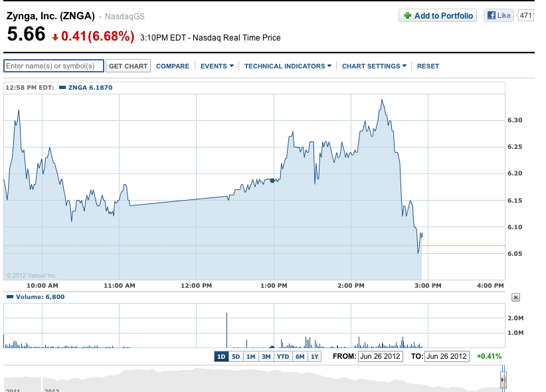Image resolution: width=546 pixels, height=392 pixels.
Task: Click the data point marker on price line
Action: 272,181
